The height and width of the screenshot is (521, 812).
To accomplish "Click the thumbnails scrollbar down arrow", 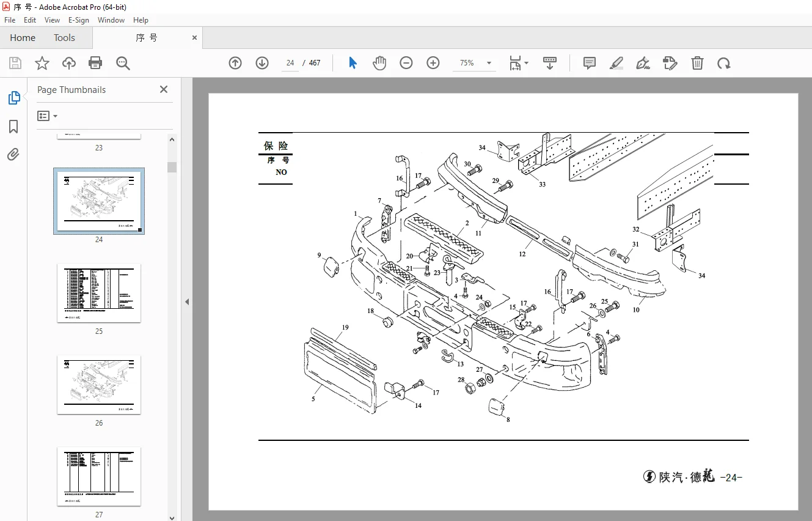I will (x=172, y=517).
